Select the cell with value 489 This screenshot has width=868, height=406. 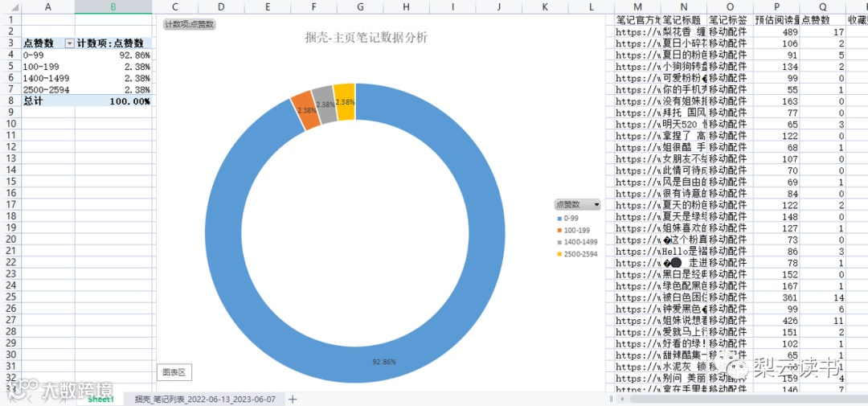[x=777, y=31]
